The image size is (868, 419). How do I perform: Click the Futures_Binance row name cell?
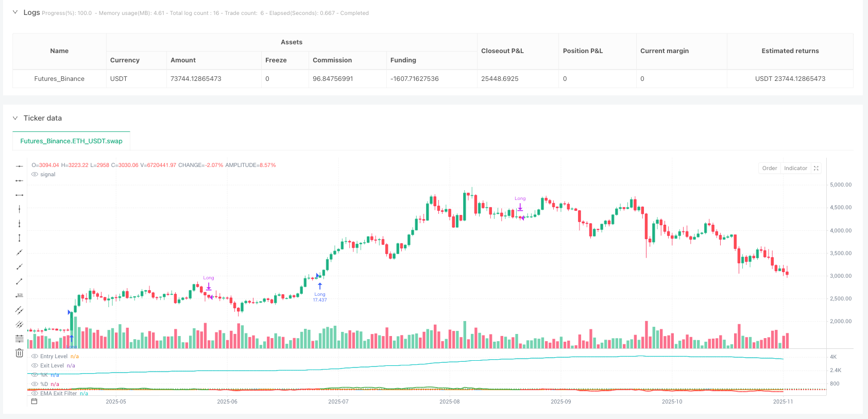pos(59,79)
